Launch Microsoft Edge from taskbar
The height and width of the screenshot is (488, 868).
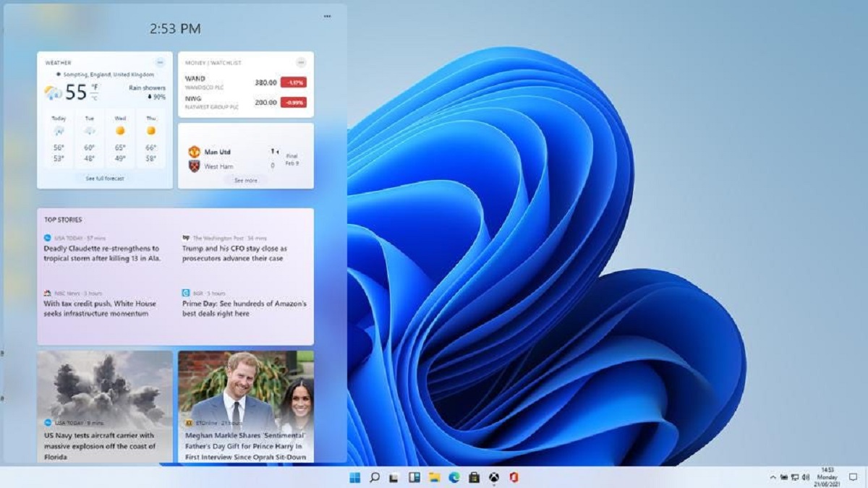click(x=454, y=477)
